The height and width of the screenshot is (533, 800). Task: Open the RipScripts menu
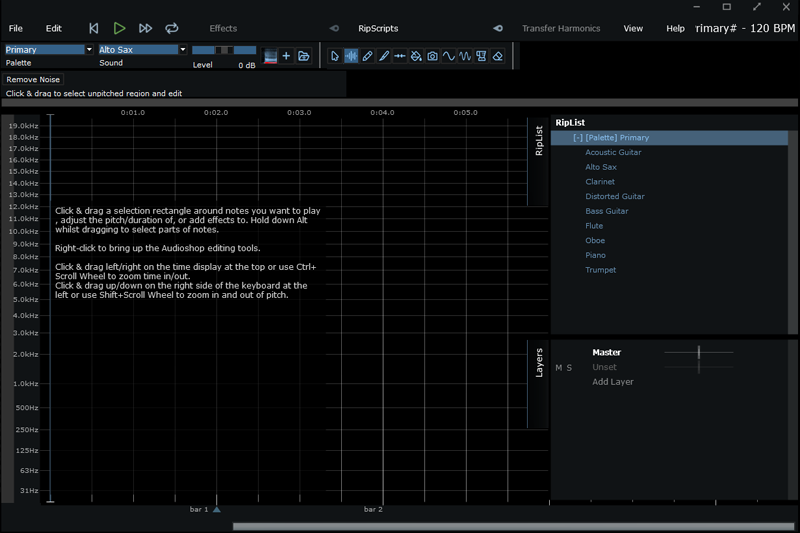378,29
